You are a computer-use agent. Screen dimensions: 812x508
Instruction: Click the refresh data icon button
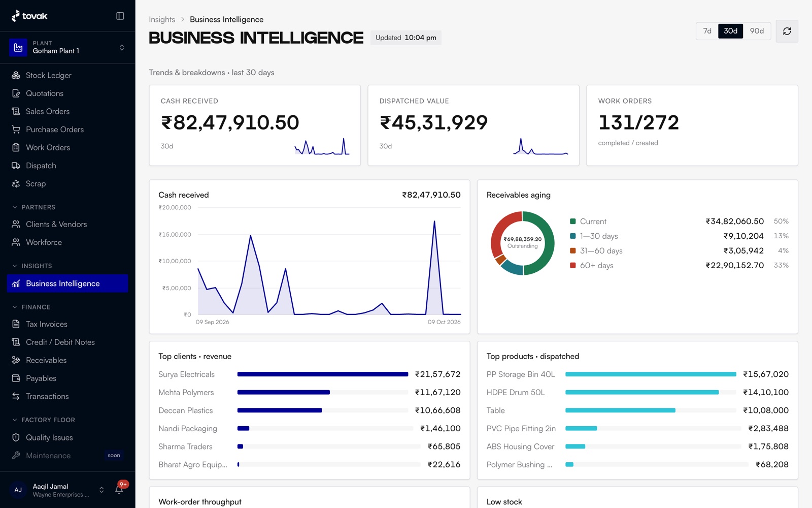pos(787,31)
